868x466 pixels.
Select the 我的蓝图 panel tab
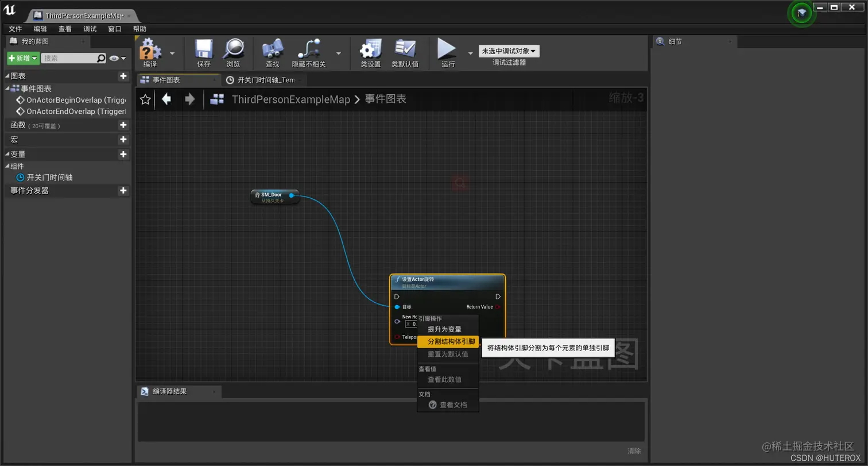point(47,41)
